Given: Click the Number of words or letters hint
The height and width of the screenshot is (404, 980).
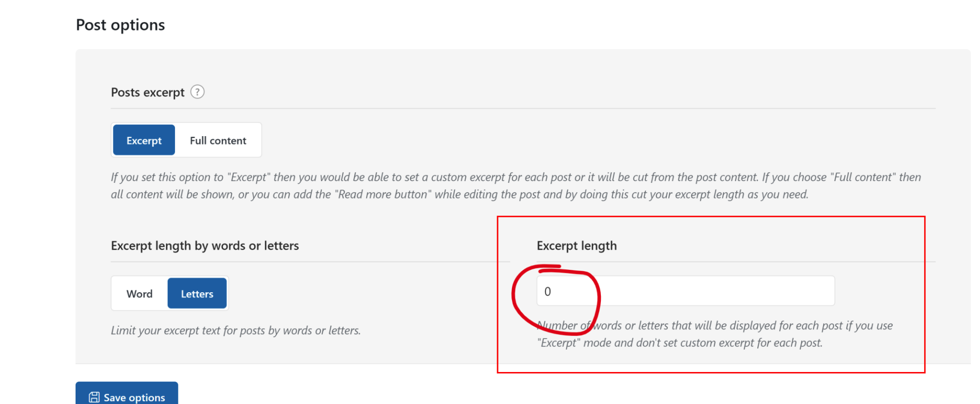Looking at the screenshot, I should click(x=715, y=334).
